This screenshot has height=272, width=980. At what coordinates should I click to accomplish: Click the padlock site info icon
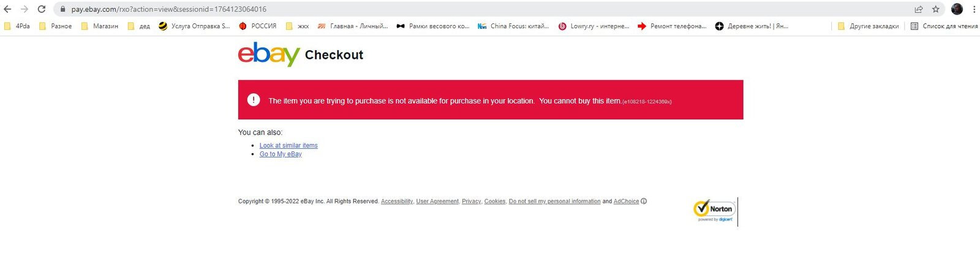pos(62,9)
